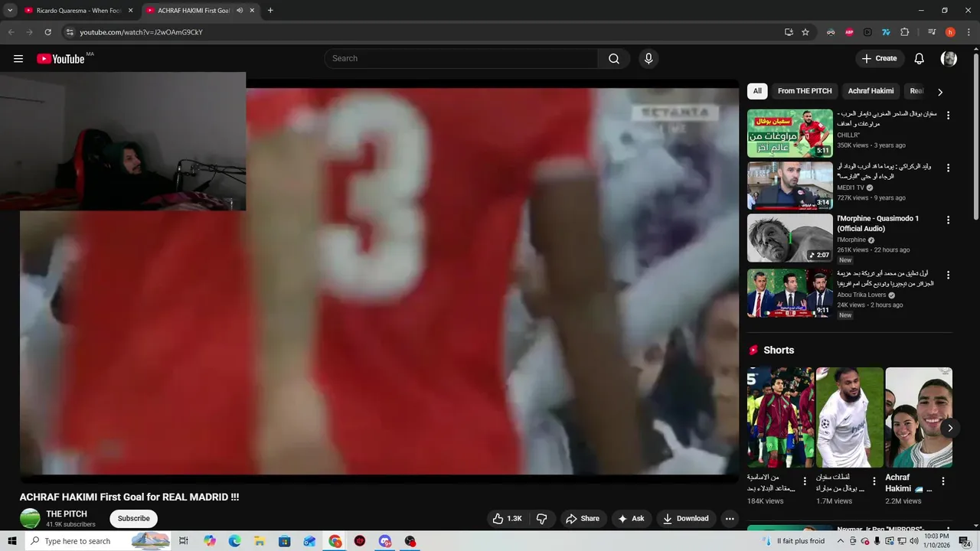Open CHILLR suggested video thumbnail 5:11
The image size is (980, 551).
point(790,133)
